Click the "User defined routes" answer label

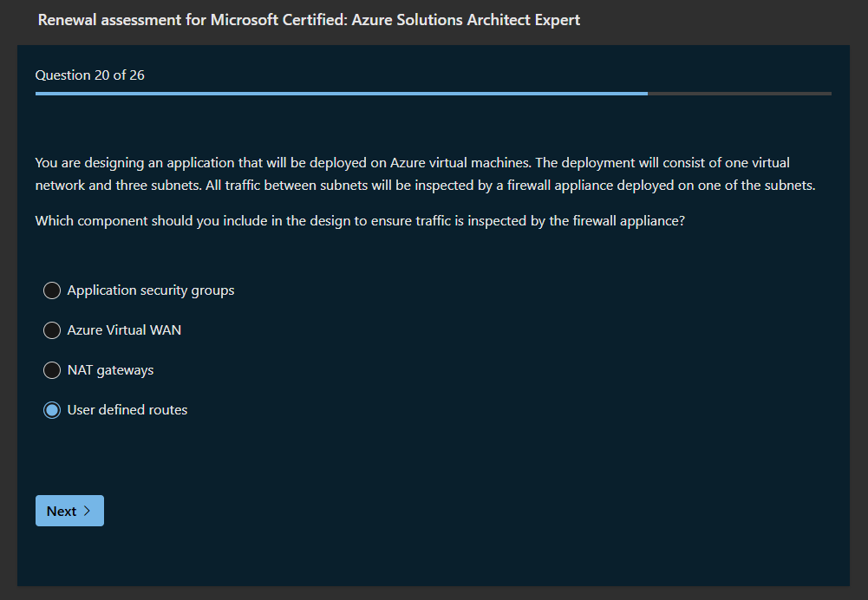[x=127, y=410]
